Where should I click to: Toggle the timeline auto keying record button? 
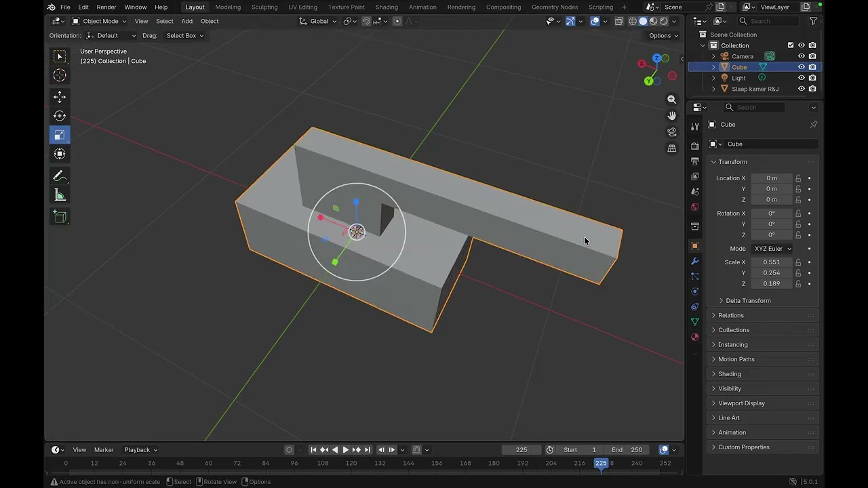(290, 450)
